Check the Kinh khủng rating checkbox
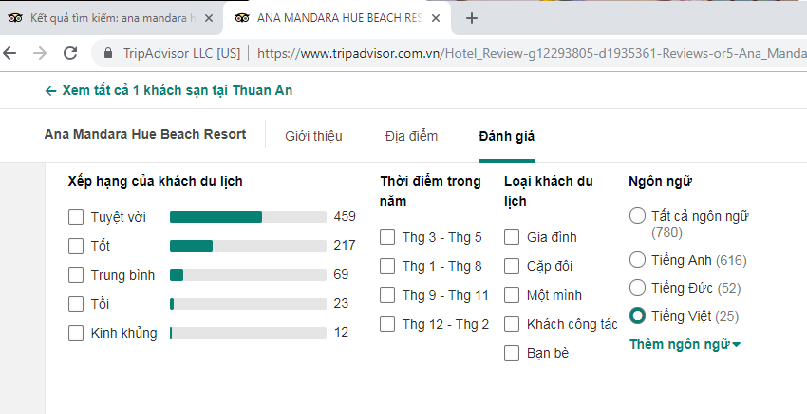This screenshot has width=807, height=414. click(76, 333)
